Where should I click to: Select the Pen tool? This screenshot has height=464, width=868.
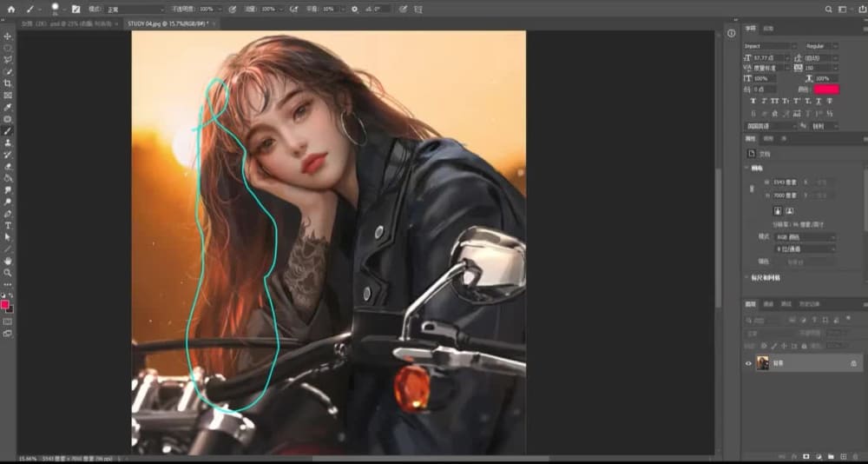8,214
